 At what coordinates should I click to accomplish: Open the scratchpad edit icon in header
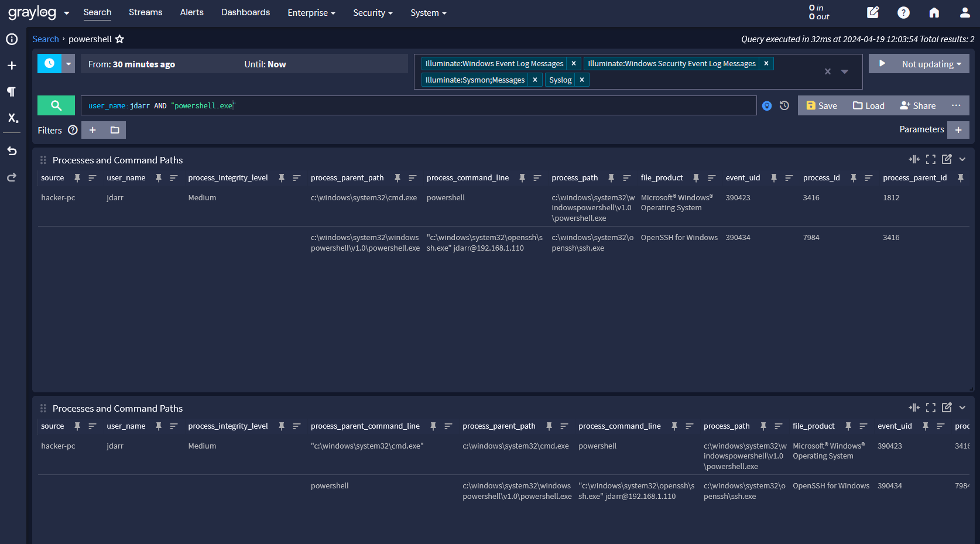click(873, 12)
